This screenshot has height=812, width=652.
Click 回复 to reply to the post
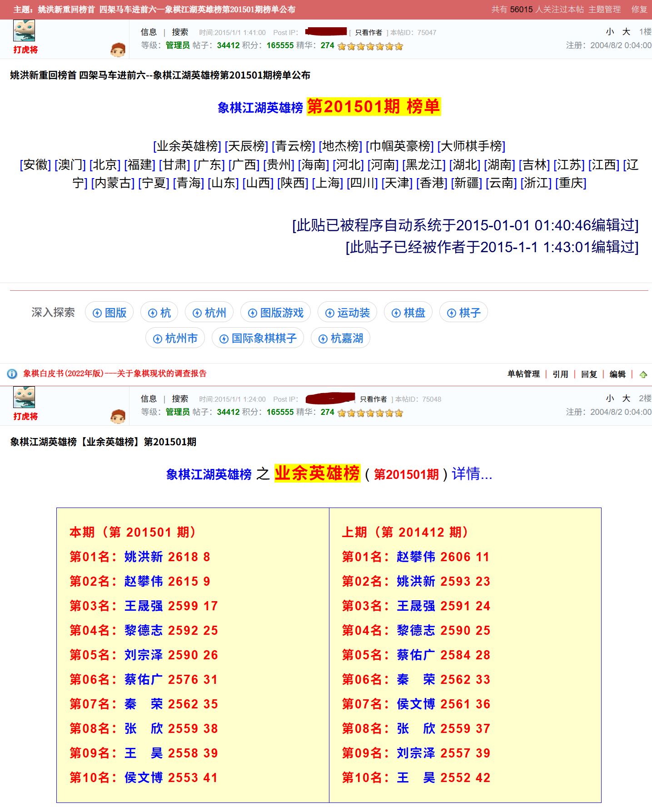(x=589, y=374)
